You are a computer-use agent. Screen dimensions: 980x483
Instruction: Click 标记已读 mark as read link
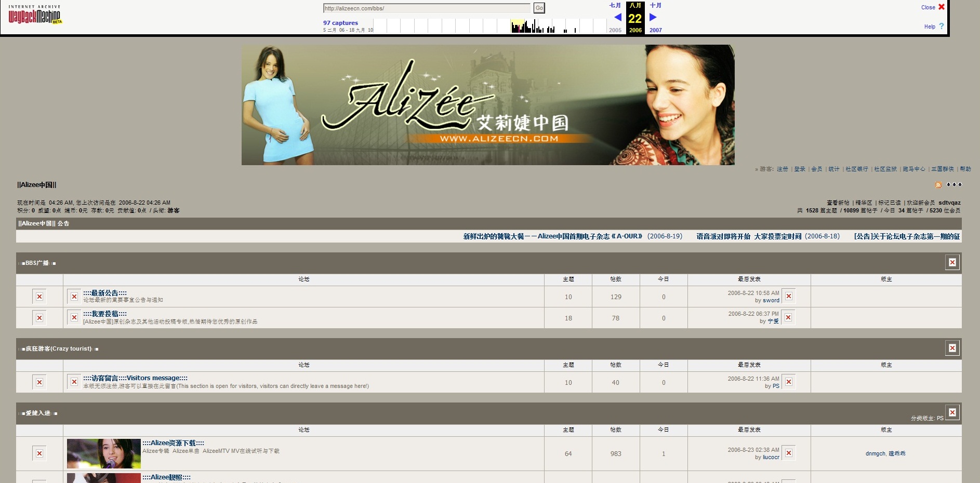[x=890, y=203]
